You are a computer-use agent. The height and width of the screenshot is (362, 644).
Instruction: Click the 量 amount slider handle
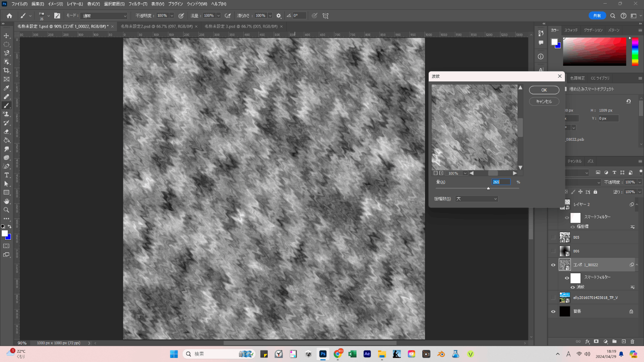coord(489,189)
